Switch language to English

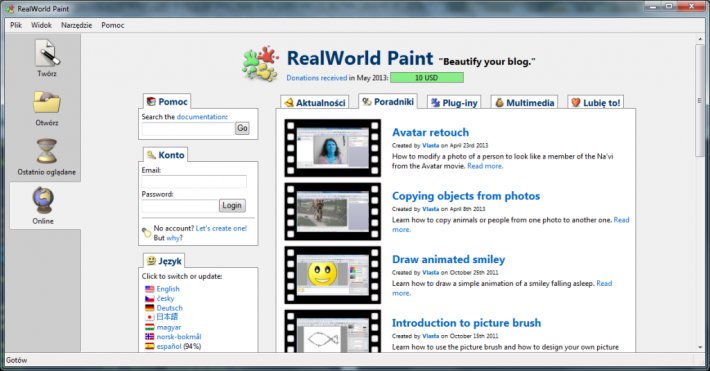(x=168, y=289)
